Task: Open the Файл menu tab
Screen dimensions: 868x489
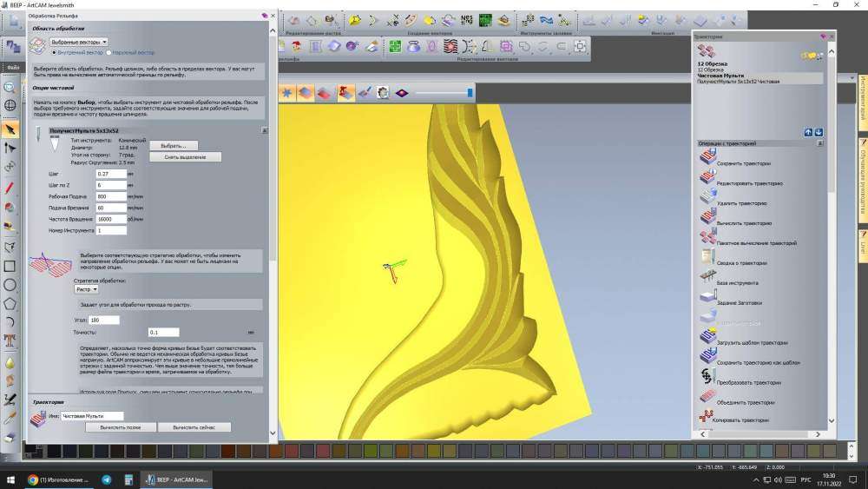Action: [x=12, y=66]
